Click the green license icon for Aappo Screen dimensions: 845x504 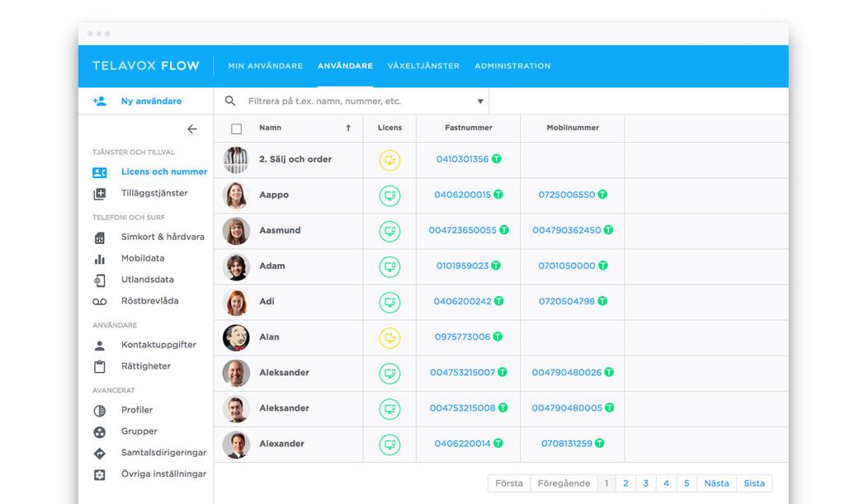[389, 195]
